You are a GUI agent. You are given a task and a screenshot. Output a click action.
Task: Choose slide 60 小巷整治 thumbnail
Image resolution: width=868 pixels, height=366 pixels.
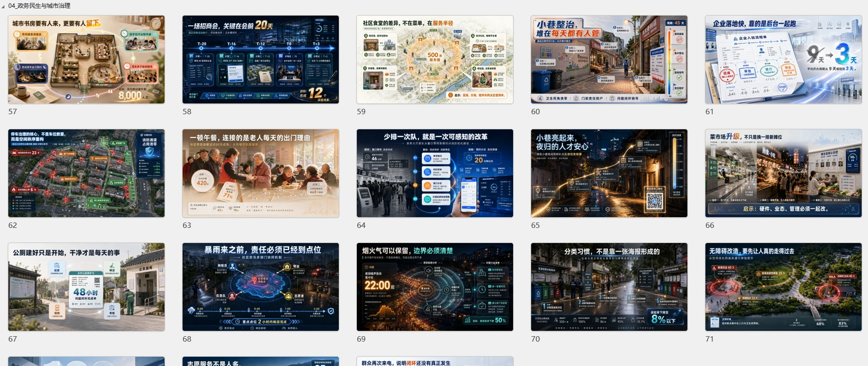[x=609, y=60]
